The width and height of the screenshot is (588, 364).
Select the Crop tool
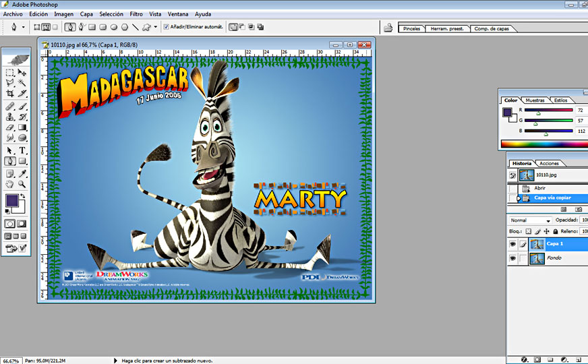click(x=10, y=93)
